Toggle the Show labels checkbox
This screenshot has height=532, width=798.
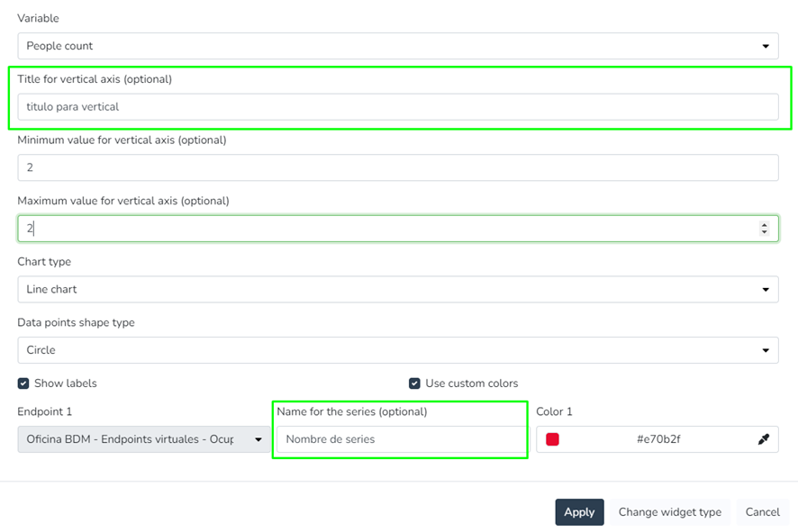(23, 383)
